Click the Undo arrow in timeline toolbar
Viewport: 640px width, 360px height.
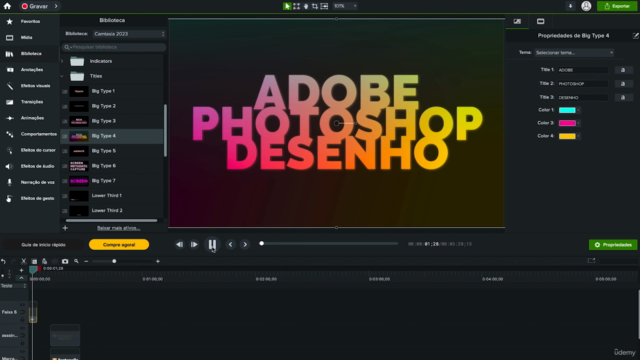pyautogui.click(x=4, y=261)
